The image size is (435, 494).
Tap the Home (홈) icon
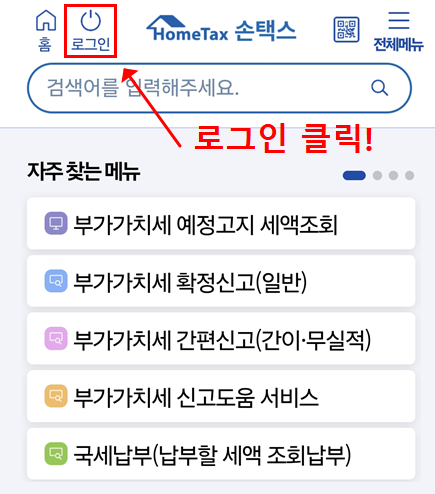(46, 31)
